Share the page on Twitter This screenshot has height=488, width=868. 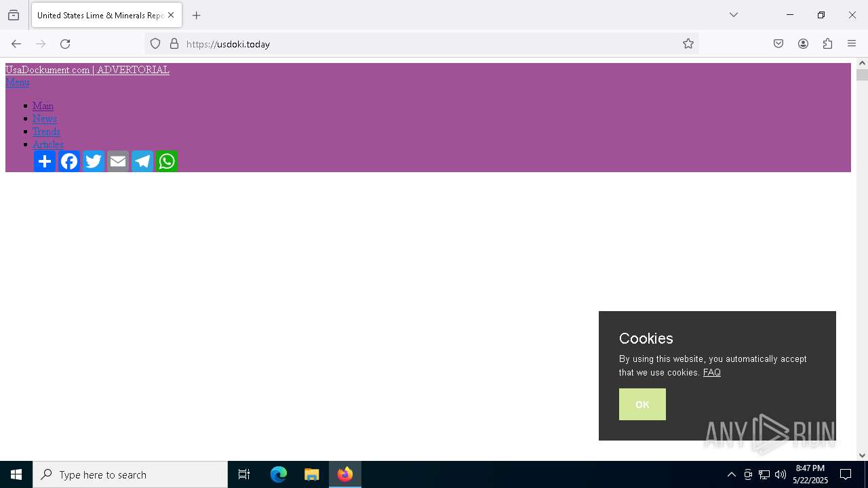tap(94, 161)
